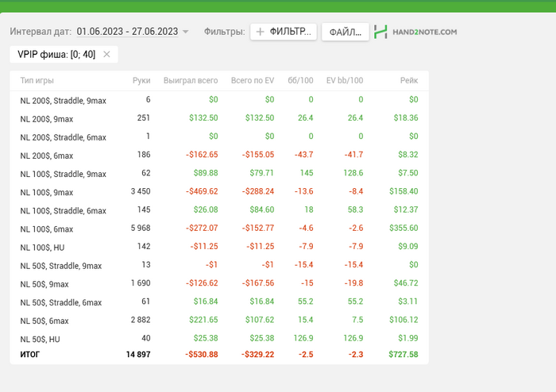Viewport: 556px width, 392px height.
Task: Click the EV value -$288.24
Action: (258, 191)
